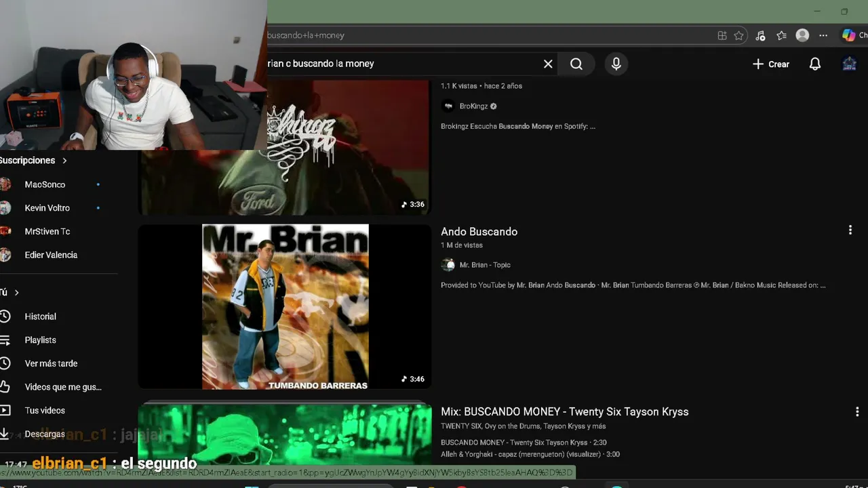Open the media control music icon
868x488 pixels.
tap(760, 35)
